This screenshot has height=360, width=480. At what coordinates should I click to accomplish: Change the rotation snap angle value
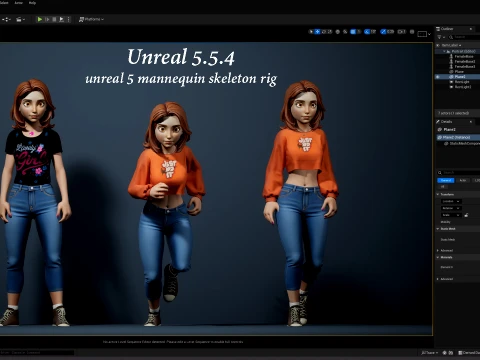(x=373, y=32)
